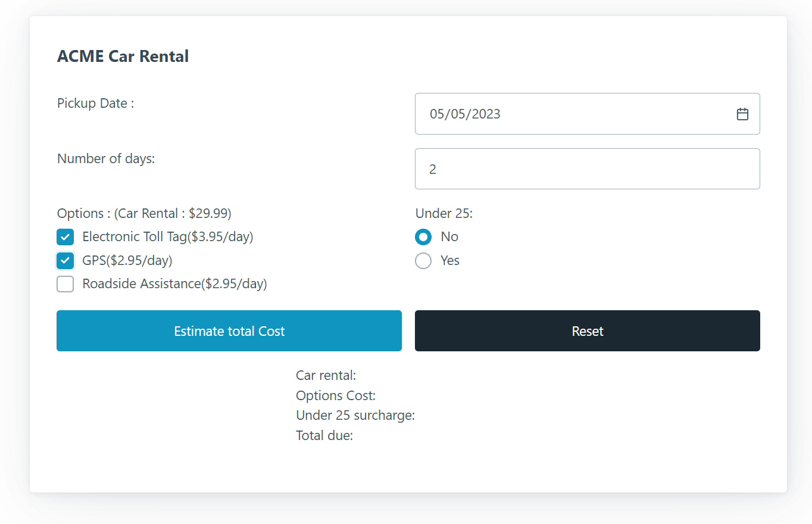The height and width of the screenshot is (524, 812).
Task: Enable the Roadside Assistance option
Action: pos(65,284)
